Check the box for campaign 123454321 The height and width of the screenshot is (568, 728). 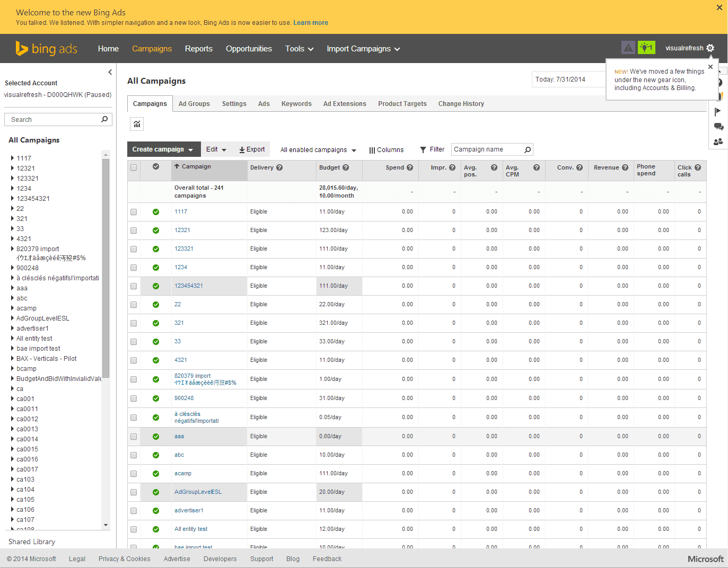(x=134, y=286)
